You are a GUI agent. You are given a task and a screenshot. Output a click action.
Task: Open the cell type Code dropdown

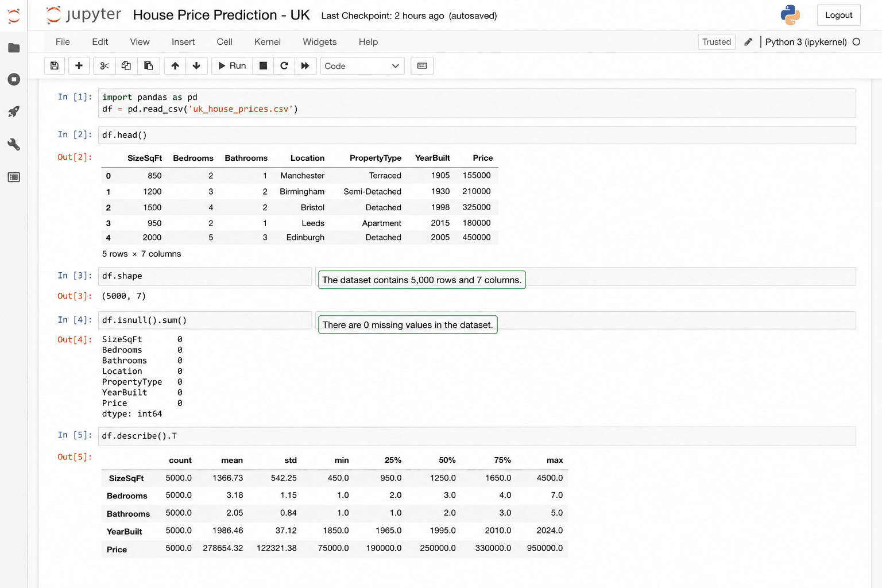(x=362, y=66)
